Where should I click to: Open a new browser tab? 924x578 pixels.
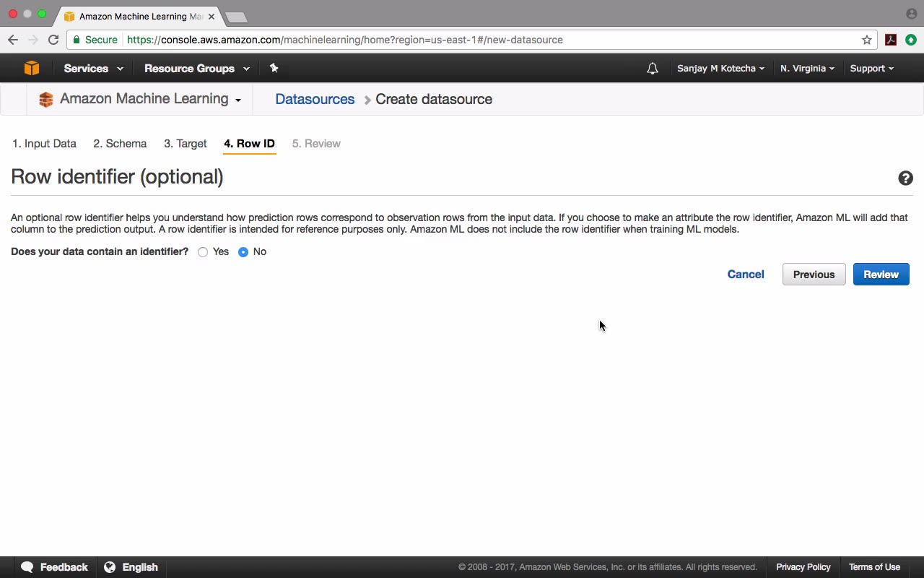click(236, 17)
